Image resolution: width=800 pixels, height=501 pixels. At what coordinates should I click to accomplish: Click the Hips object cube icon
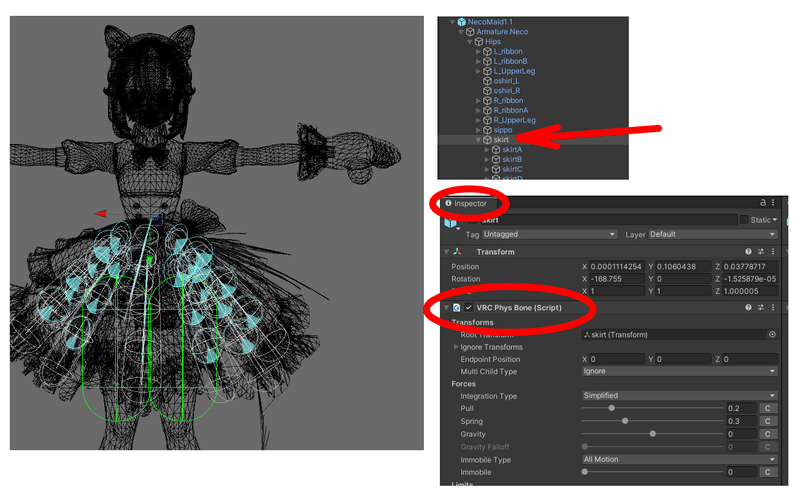point(479,42)
